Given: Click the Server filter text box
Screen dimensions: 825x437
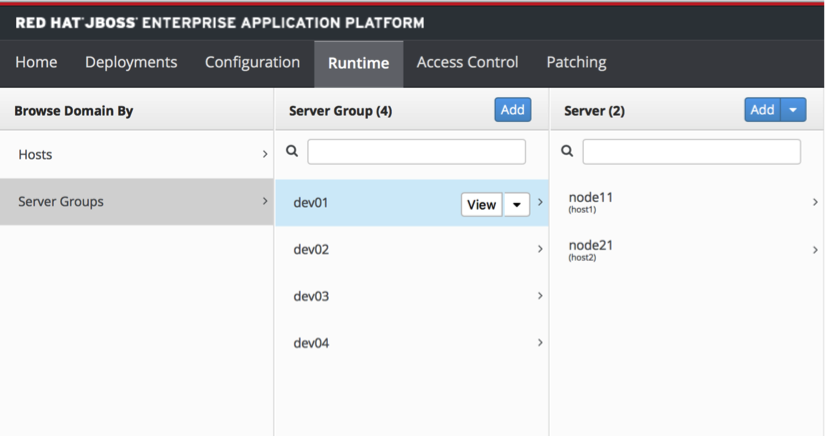Looking at the screenshot, I should click(691, 151).
